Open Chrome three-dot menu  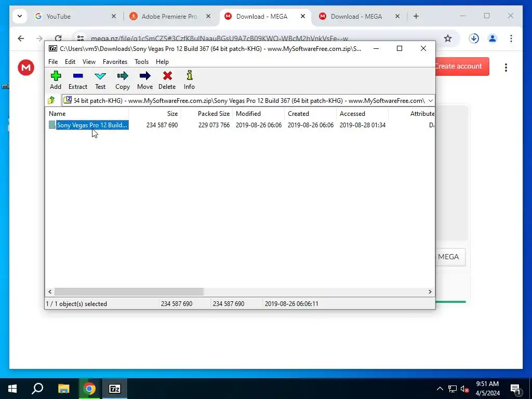(x=511, y=38)
